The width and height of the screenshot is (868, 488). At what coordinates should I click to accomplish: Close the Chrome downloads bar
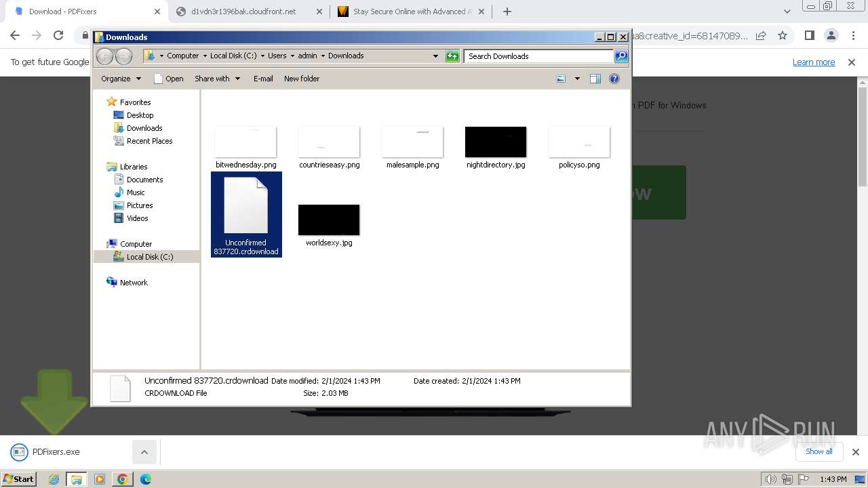click(x=856, y=452)
